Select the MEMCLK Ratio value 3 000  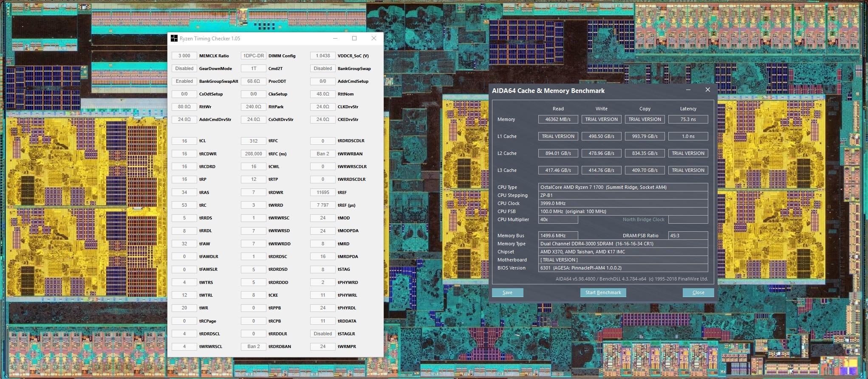(184, 56)
